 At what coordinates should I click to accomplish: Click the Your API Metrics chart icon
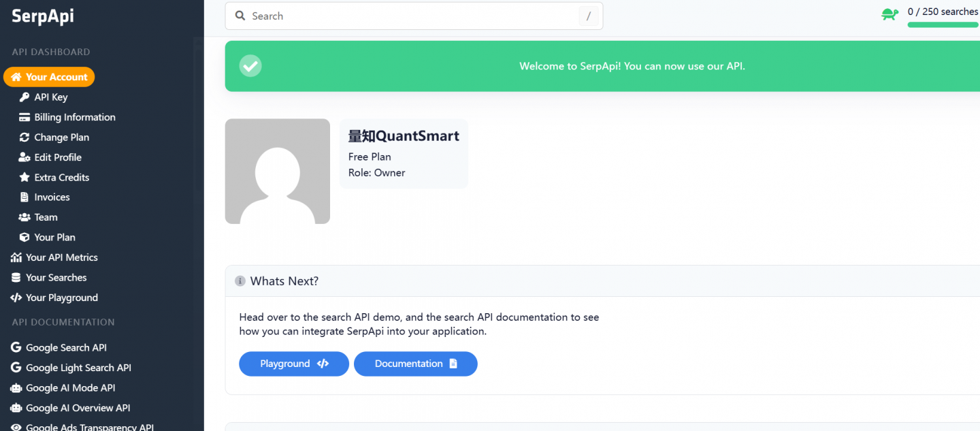(16, 257)
